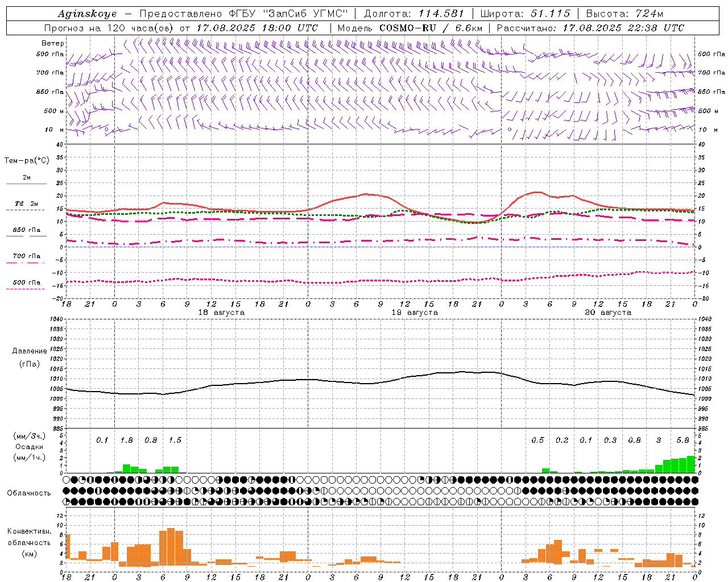Screen dimensions: 728x582
Task: Click the Высота: 724м text
Action: 624,14
